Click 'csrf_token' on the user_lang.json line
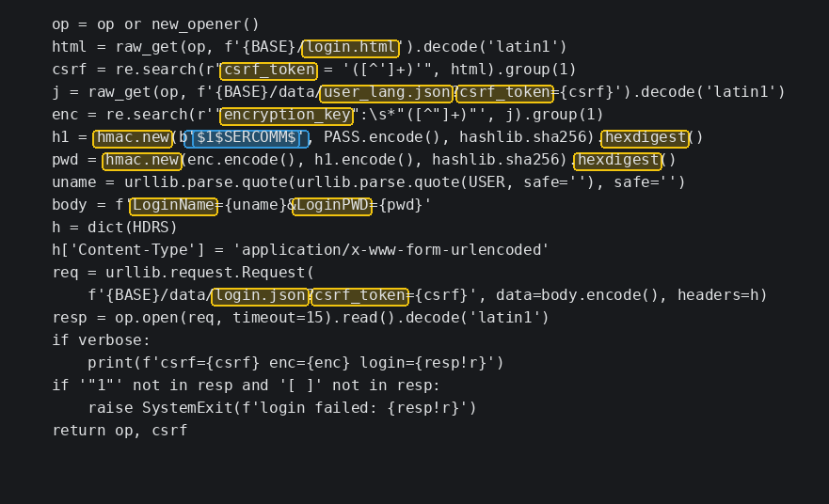Image resolution: width=829 pixels, height=504 pixels. [505, 93]
